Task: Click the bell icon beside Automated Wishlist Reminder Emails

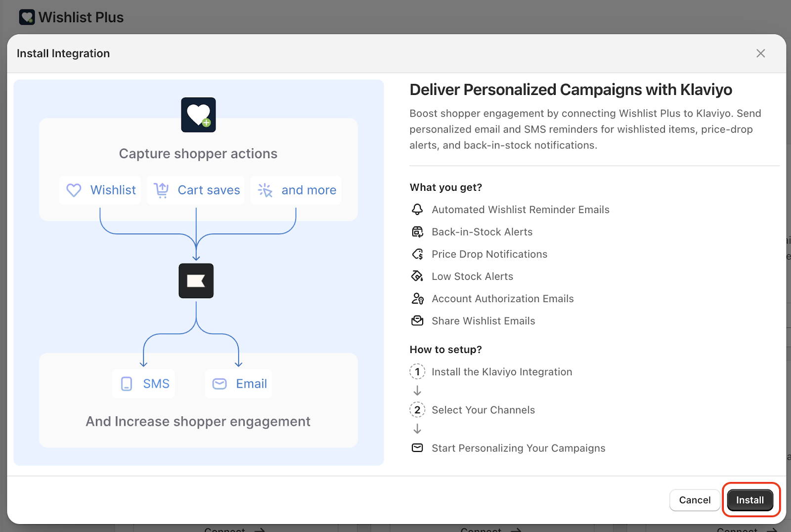Action: [x=417, y=210]
